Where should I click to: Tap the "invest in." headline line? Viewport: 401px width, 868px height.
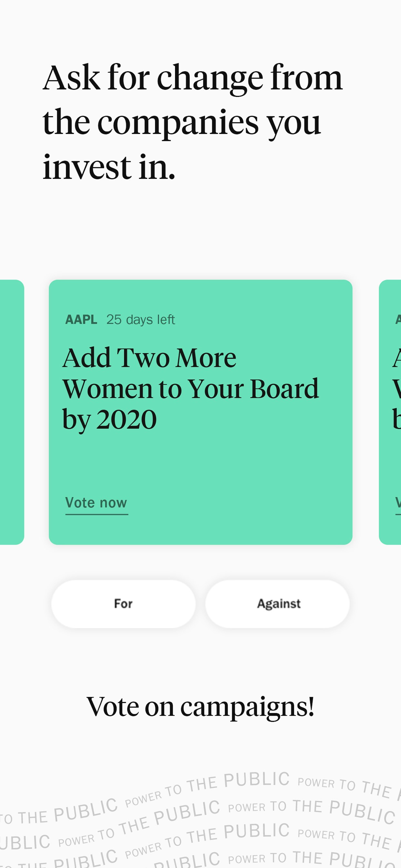(x=109, y=167)
